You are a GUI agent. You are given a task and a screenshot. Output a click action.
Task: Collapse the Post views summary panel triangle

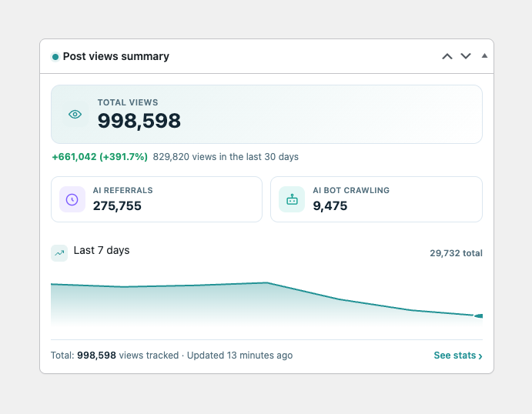484,55
